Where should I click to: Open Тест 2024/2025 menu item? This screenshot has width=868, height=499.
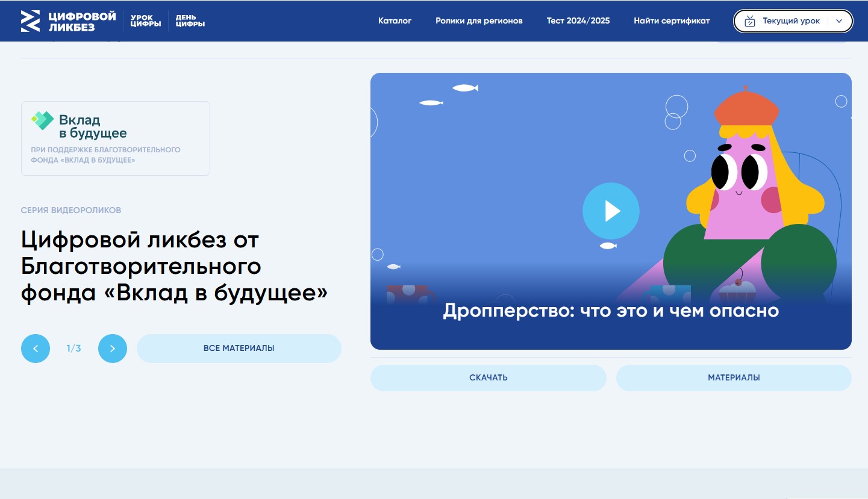[578, 20]
